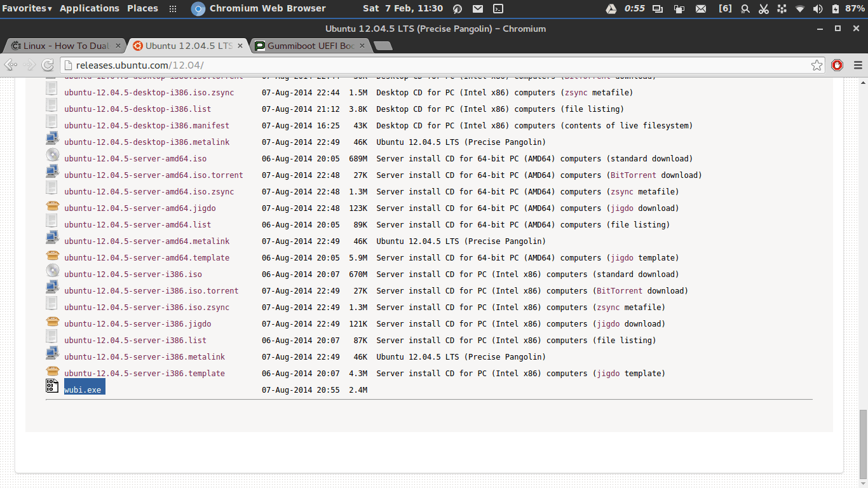
Task: Click the workspace indicator [6]
Action: tap(725, 8)
